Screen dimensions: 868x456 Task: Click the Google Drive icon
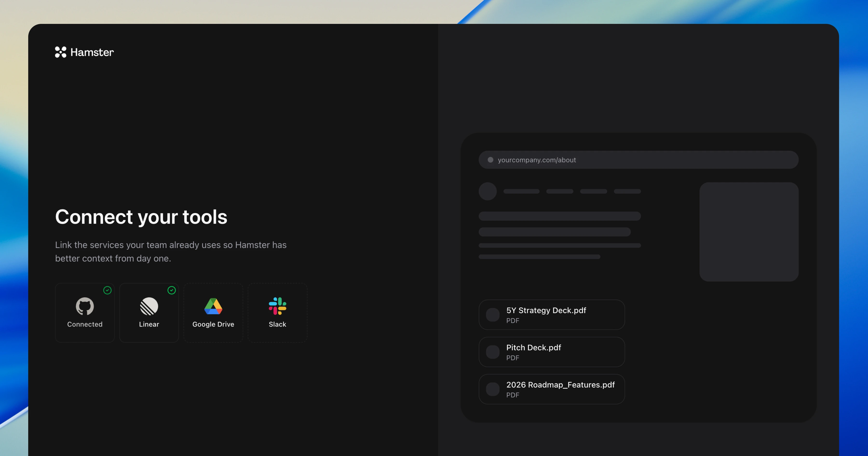[213, 306]
